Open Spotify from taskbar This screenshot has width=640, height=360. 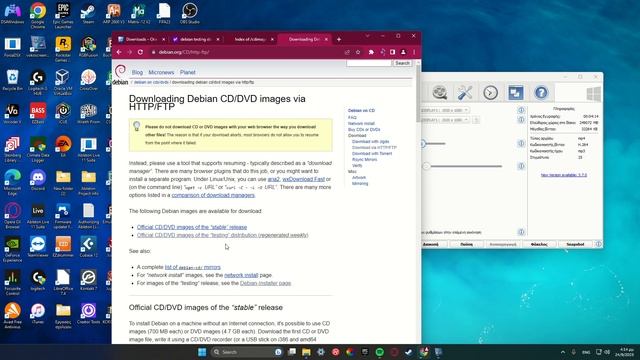point(379,352)
